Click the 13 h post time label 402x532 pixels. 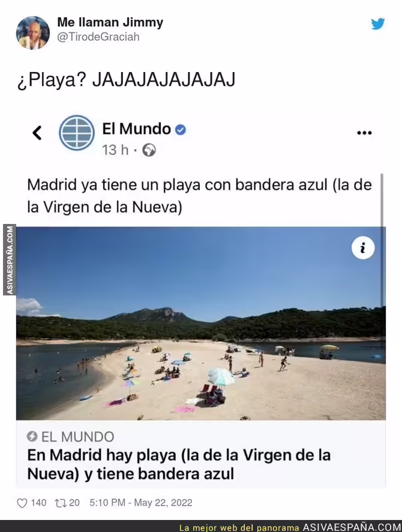click(115, 150)
